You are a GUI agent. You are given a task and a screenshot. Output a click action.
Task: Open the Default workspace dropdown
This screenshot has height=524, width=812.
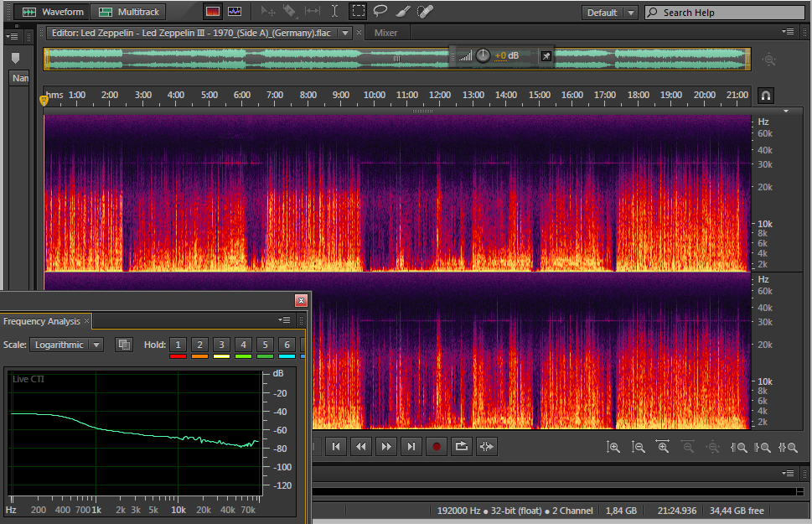click(x=609, y=13)
